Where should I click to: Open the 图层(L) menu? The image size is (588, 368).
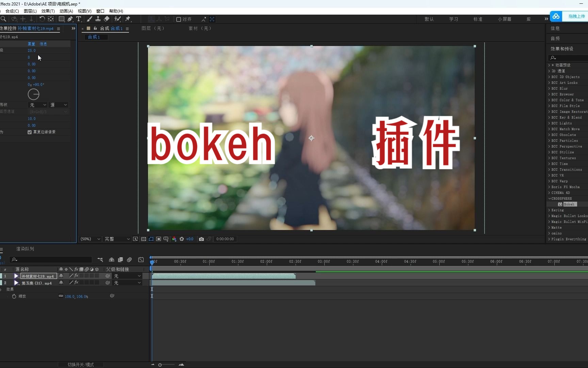pyautogui.click(x=30, y=11)
